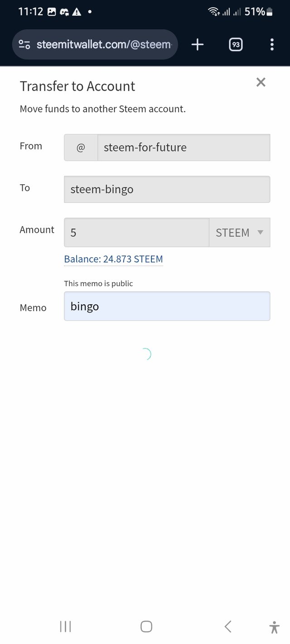Viewport: 290px width, 644px height.
Task: Open a new browser tab
Action: coord(198,44)
